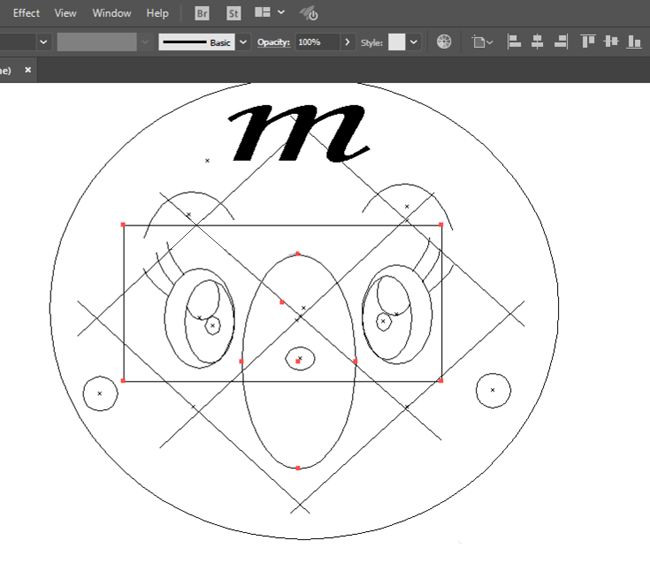Click the Adobe Stock St icon

tap(233, 14)
